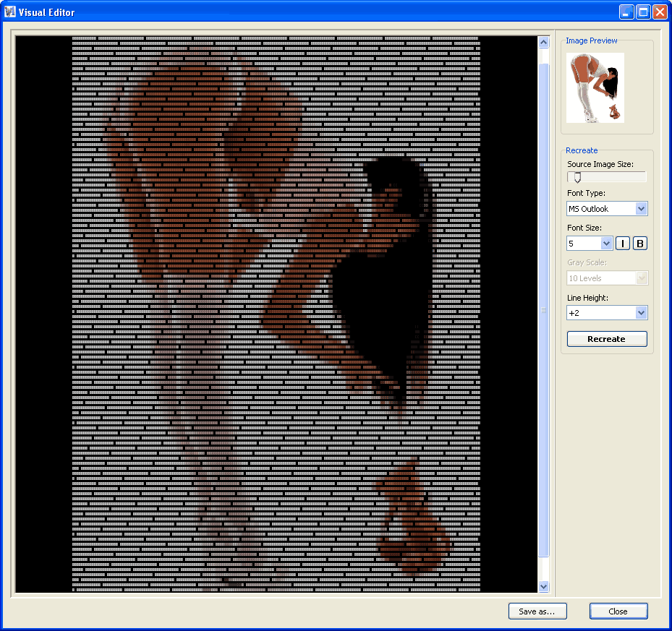This screenshot has width=672, height=631.
Task: Toggle italic font style button
Action: click(623, 244)
